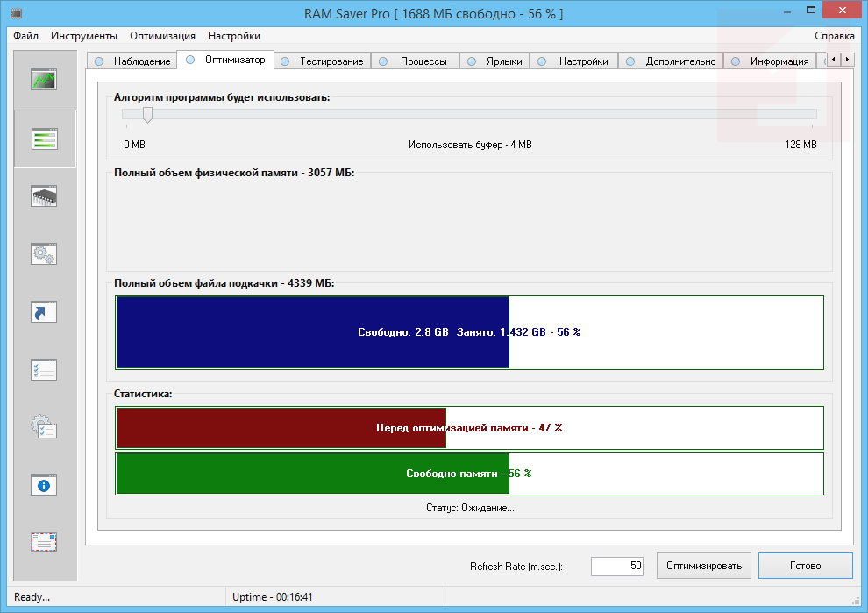Maximize the RAM Saver Pro window
The image size is (868, 613).
[811, 10]
